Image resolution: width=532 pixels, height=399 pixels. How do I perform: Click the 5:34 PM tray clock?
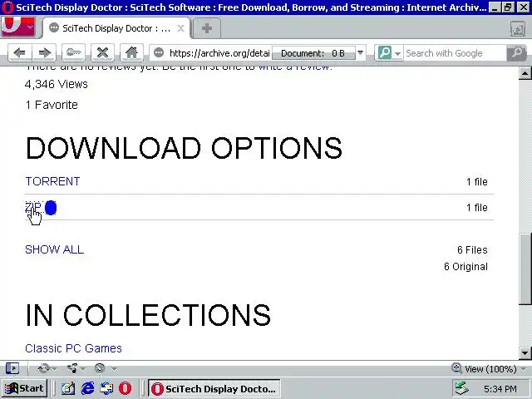500,389
